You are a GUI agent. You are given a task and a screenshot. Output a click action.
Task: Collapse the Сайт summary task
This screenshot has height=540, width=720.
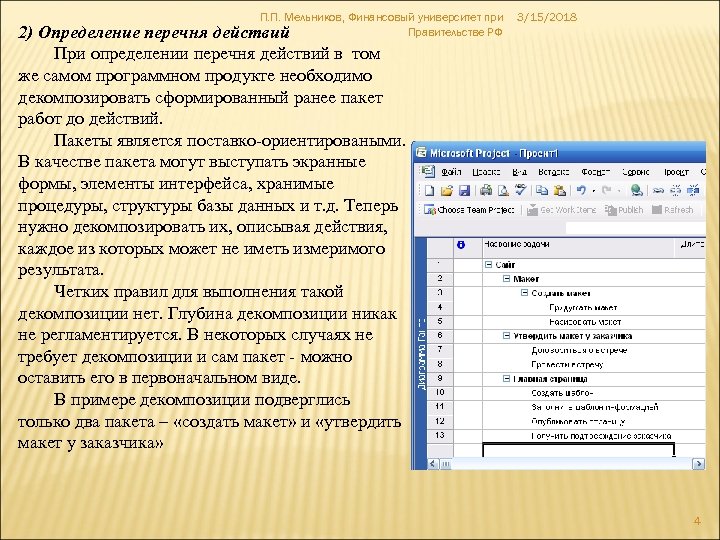coord(489,264)
